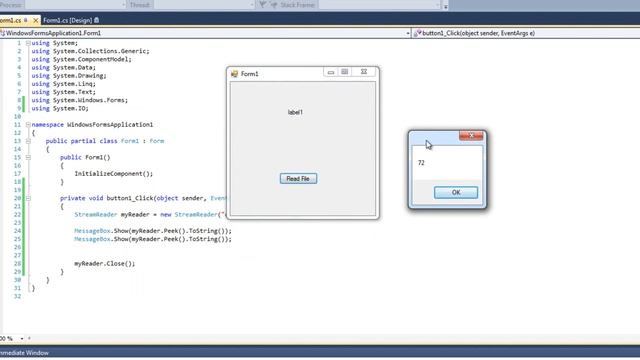Click the Immediate Window panel title
Screen dimensions: 640x360
[24, 353]
